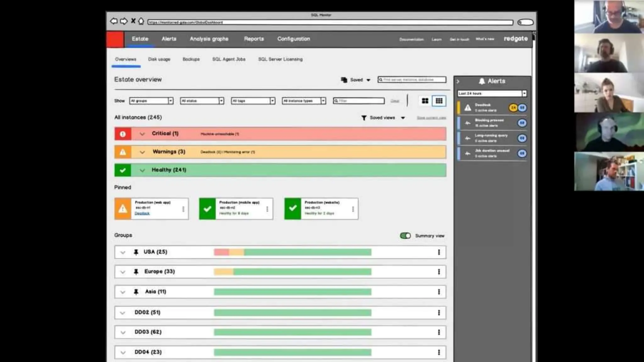Expand the Warnings (3) section
Image resolution: width=644 pixels, height=362 pixels.
point(142,152)
